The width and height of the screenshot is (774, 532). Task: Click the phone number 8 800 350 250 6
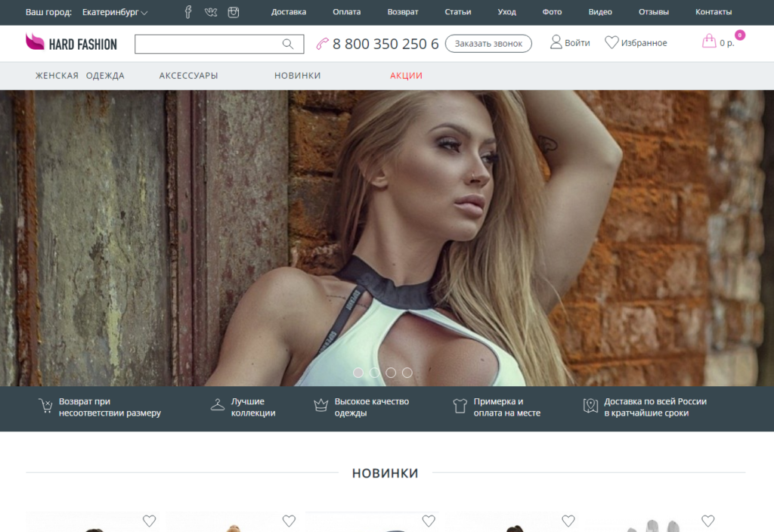385,44
